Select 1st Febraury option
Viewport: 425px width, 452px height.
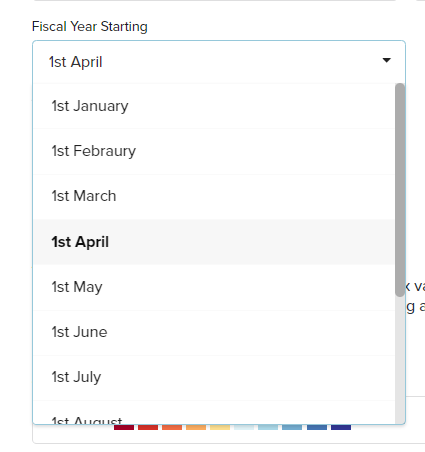coord(214,151)
